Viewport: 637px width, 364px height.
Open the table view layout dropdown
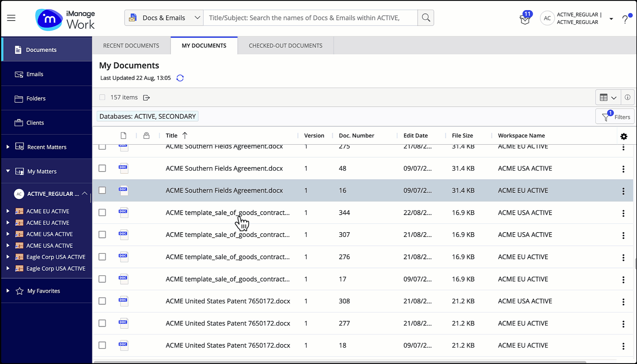(x=608, y=97)
